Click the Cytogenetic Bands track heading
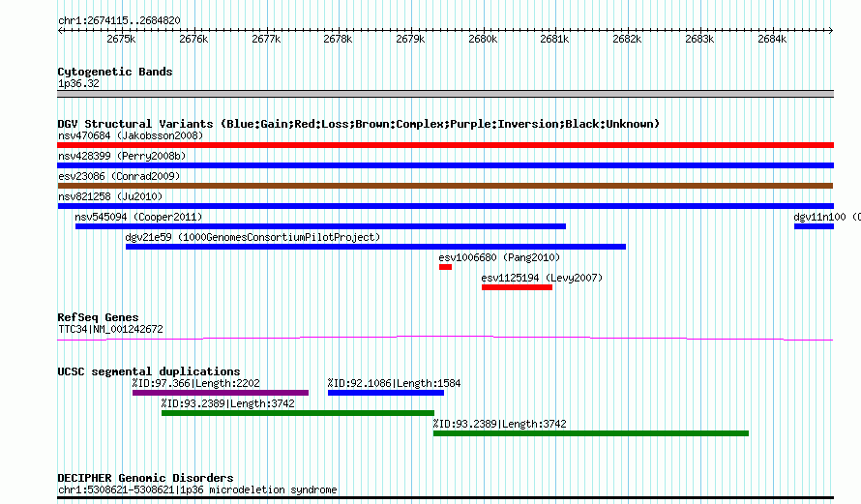 (x=115, y=72)
